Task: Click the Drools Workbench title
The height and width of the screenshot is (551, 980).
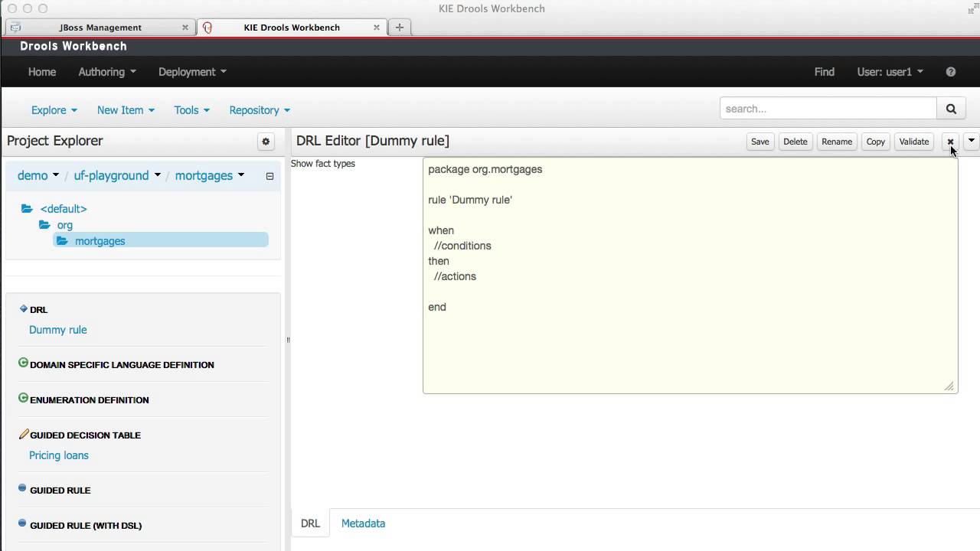Action: coord(73,46)
